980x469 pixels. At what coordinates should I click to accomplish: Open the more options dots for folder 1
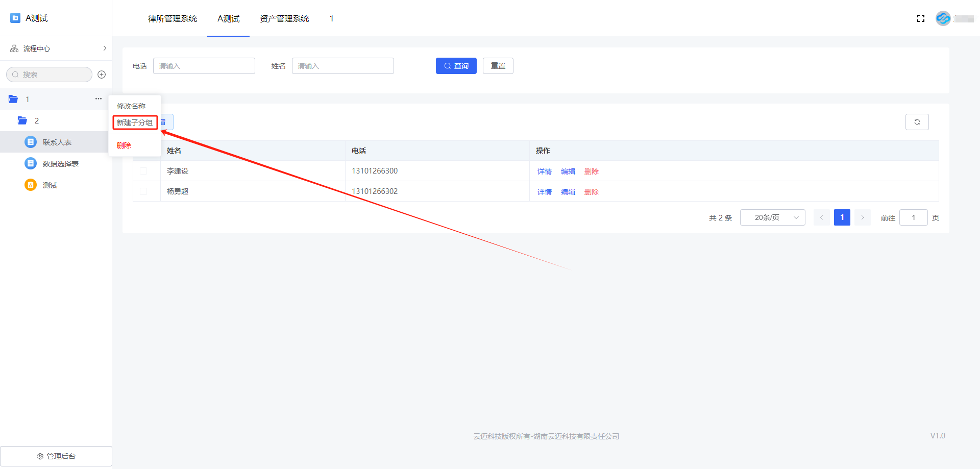click(x=99, y=99)
